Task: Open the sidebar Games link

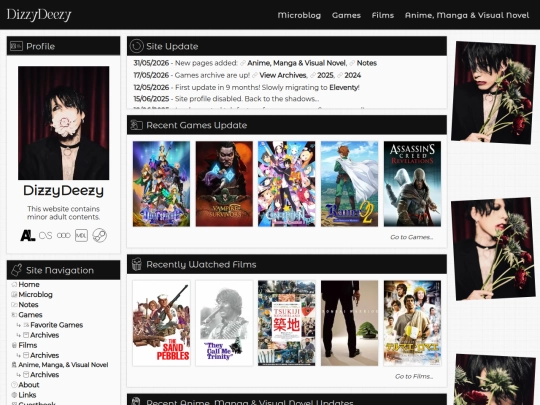Action: click(30, 315)
